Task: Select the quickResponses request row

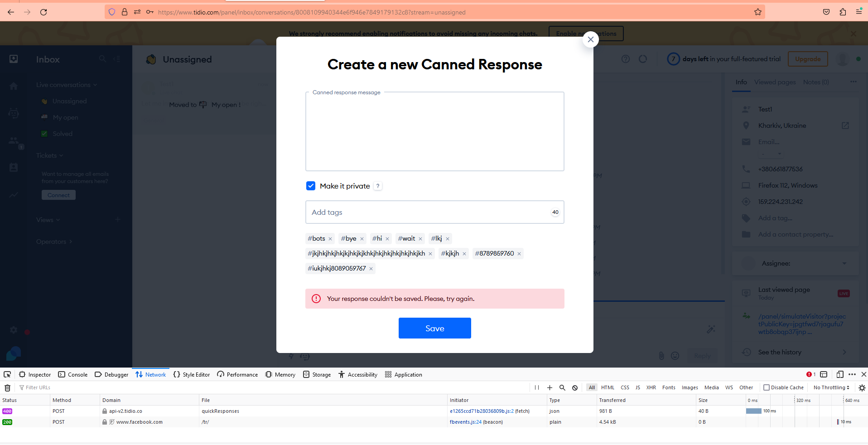Action: (434, 411)
